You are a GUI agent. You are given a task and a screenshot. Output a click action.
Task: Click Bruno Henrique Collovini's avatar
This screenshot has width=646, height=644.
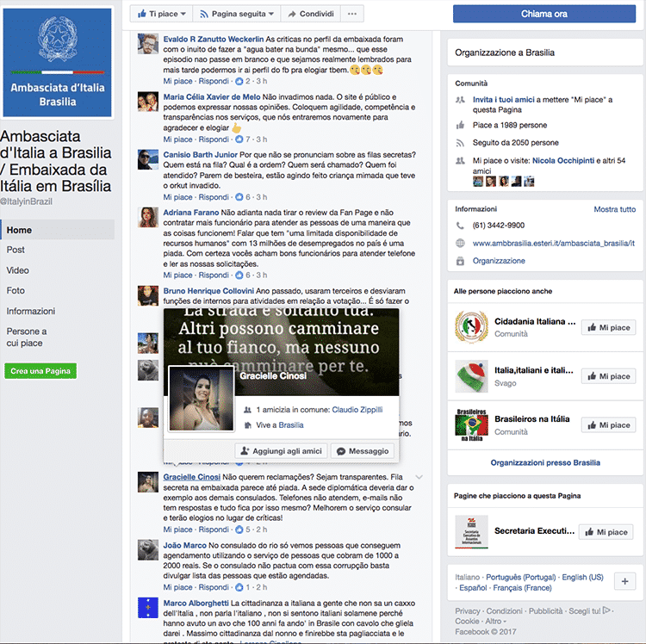[x=148, y=295]
